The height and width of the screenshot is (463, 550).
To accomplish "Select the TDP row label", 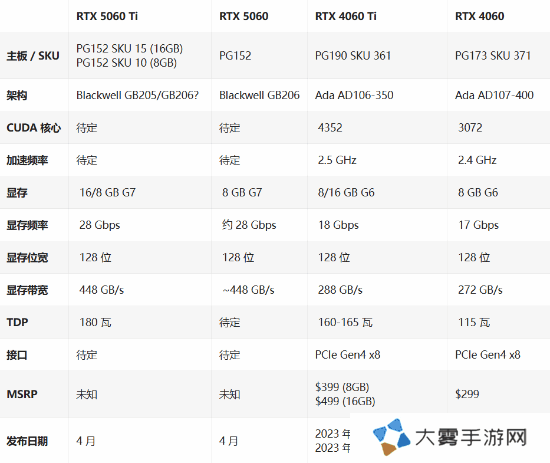I will click(17, 322).
